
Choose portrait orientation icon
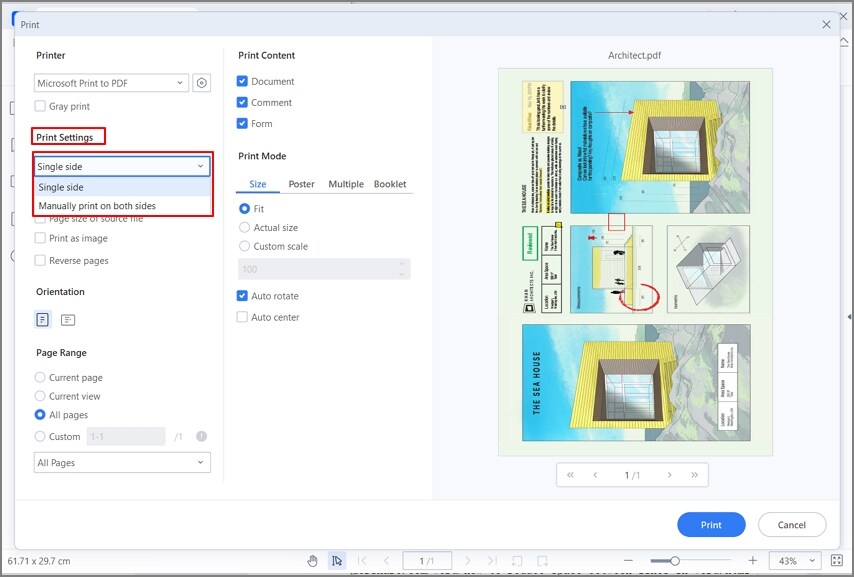pyautogui.click(x=41, y=319)
